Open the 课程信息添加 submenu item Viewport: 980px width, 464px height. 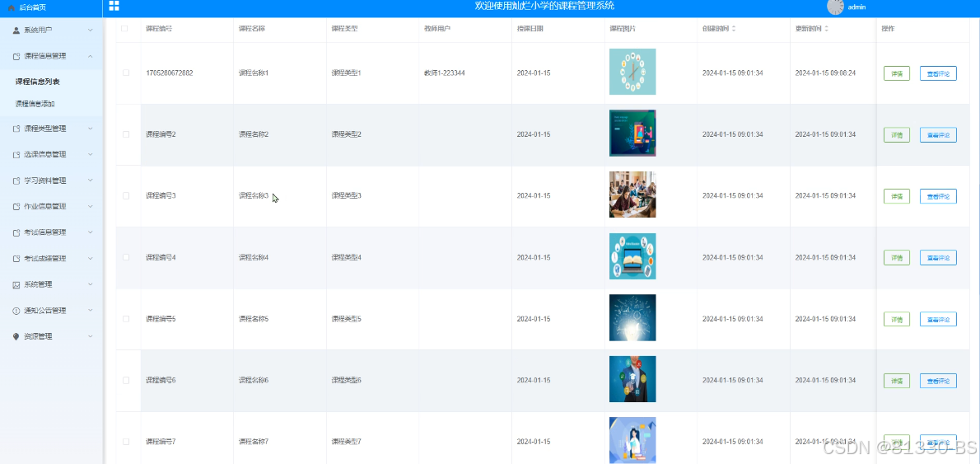[x=35, y=104]
